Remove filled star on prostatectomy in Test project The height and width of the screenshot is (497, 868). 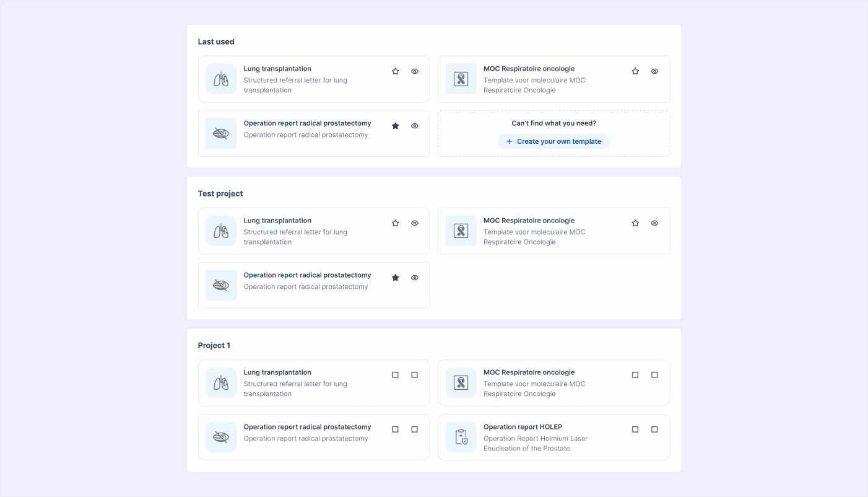coord(396,278)
